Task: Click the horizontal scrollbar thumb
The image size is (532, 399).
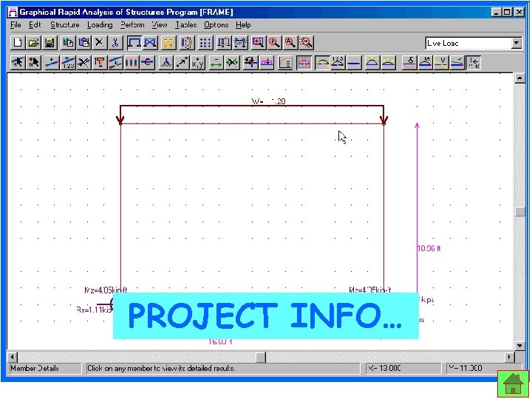Action: pos(261,357)
